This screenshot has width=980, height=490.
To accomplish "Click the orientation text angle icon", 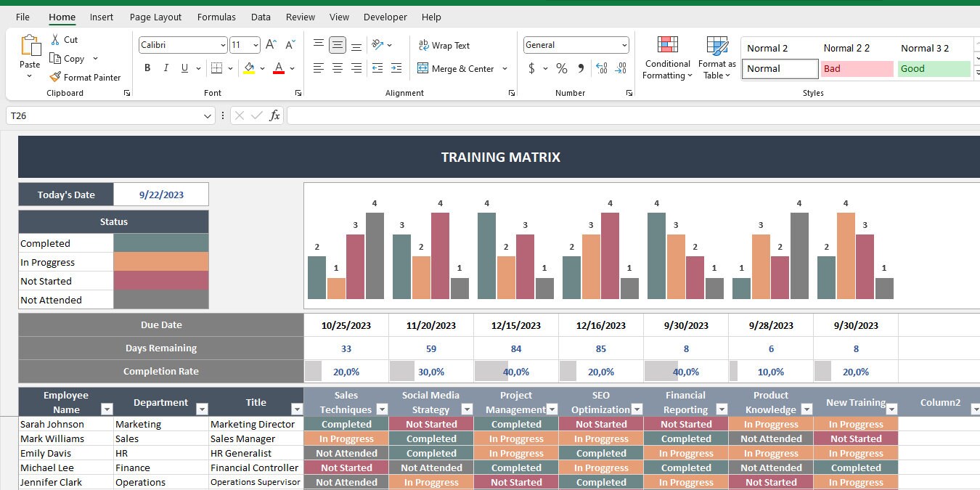I will tap(377, 45).
